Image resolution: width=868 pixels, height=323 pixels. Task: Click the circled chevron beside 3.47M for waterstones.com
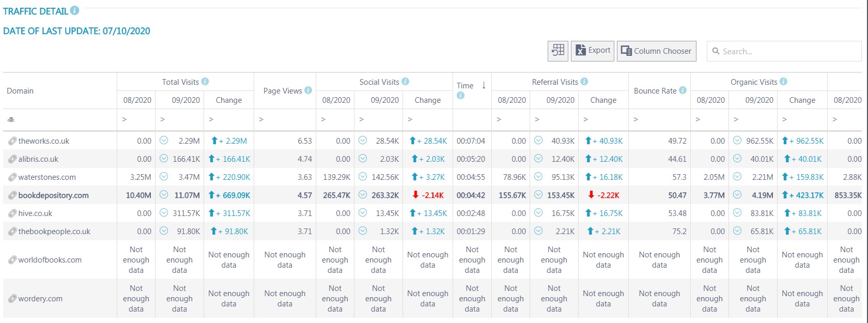coord(164,176)
